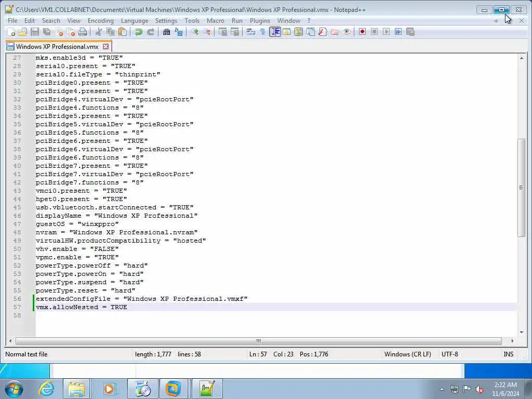Save the current file via toolbar
This screenshot has width=532, height=399.
[x=35, y=32]
